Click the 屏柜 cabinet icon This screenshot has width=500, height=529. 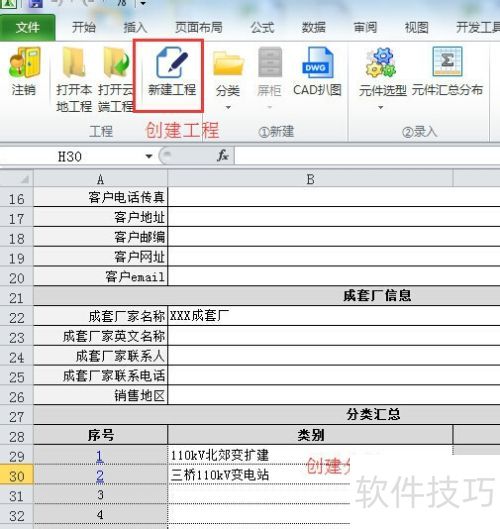pos(270,62)
